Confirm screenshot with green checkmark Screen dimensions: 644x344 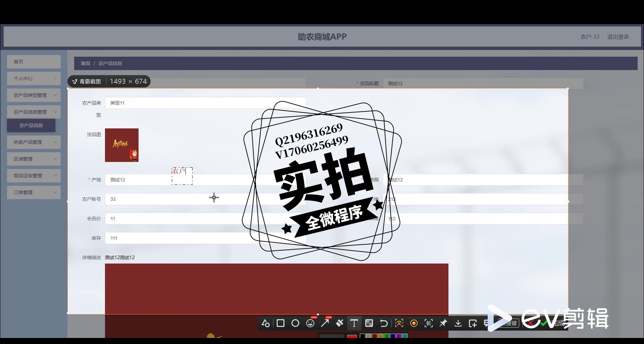click(544, 323)
